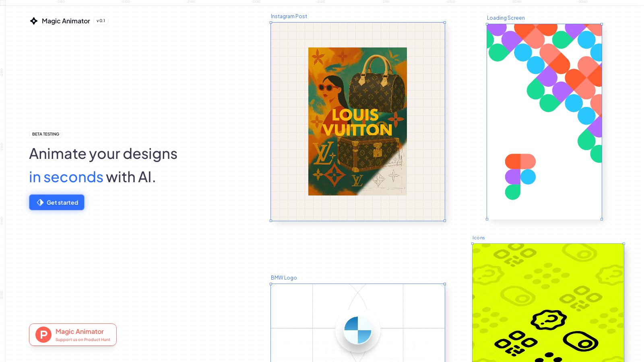Image resolution: width=644 pixels, height=362 pixels.
Task: Select the Instagram Post frame label
Action: point(289,16)
